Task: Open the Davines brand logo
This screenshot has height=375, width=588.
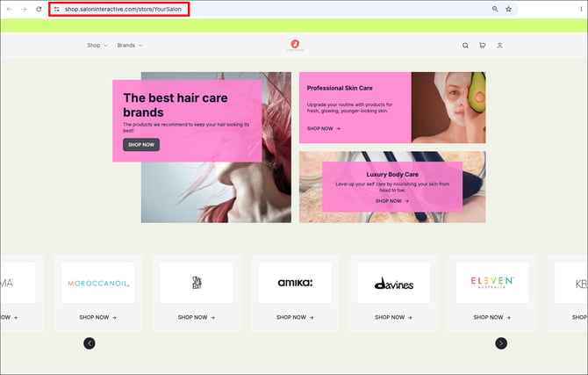Action: click(x=393, y=283)
